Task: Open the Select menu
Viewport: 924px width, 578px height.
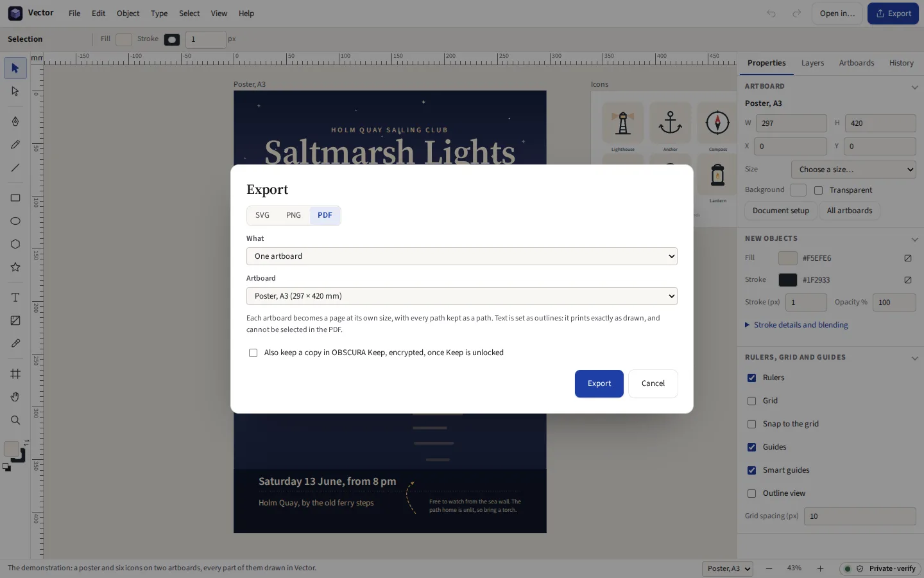Action: [189, 13]
